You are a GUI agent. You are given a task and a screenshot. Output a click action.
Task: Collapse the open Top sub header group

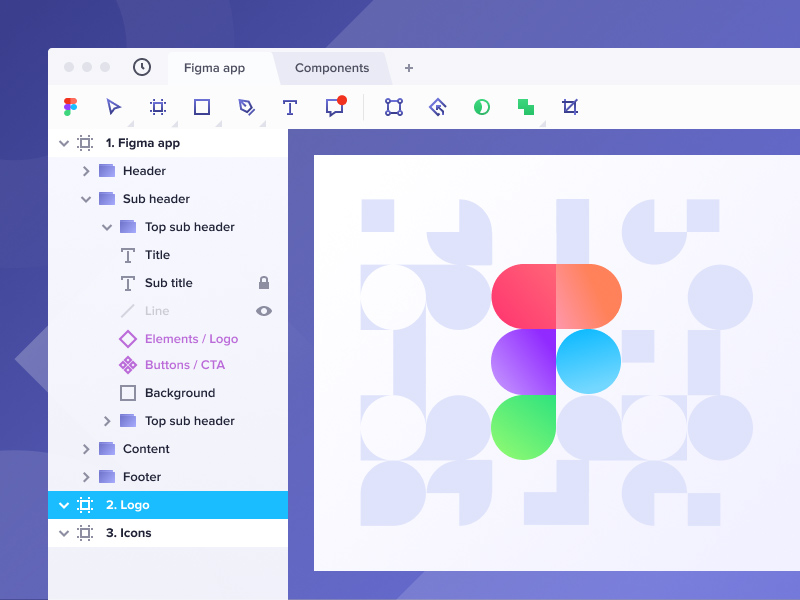click(107, 227)
